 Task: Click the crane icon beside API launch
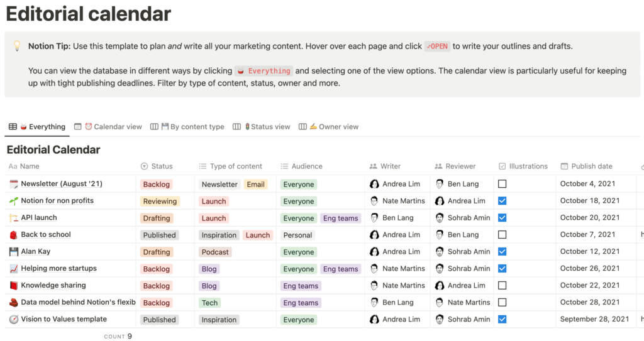click(14, 218)
